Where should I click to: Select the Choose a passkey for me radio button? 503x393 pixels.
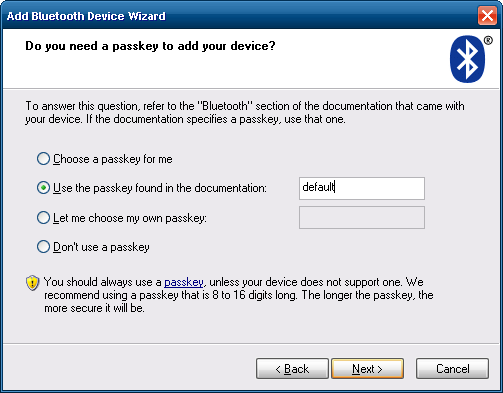click(43, 159)
